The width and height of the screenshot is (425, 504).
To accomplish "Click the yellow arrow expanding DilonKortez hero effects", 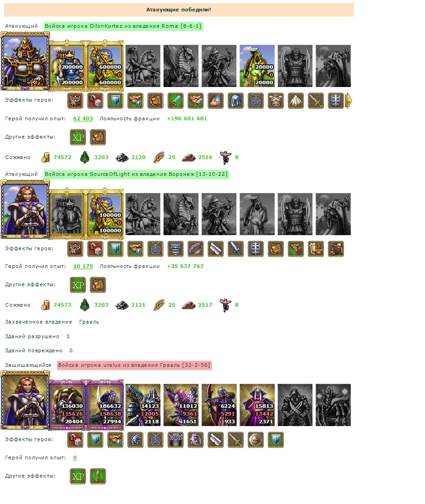I will (x=348, y=101).
